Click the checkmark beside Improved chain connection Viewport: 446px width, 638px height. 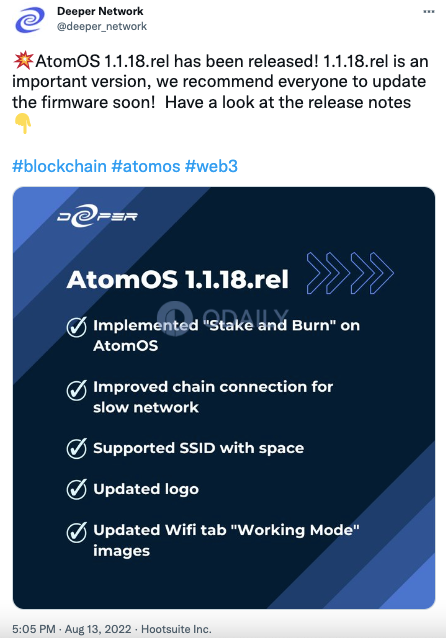click(77, 390)
